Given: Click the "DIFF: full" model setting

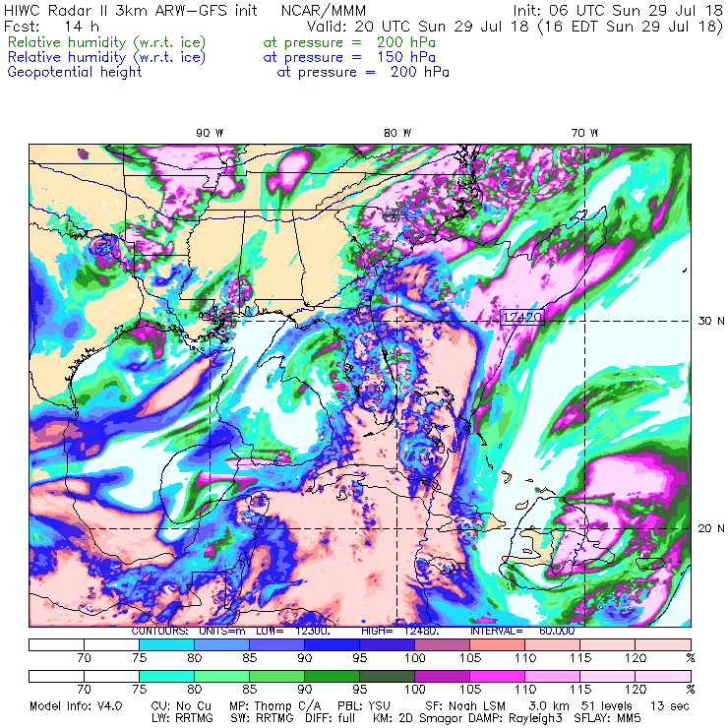Looking at the screenshot, I should (330, 718).
